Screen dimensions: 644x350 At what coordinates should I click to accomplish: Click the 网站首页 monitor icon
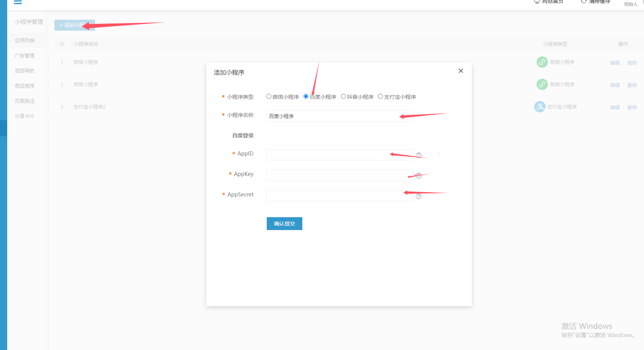[x=537, y=2]
